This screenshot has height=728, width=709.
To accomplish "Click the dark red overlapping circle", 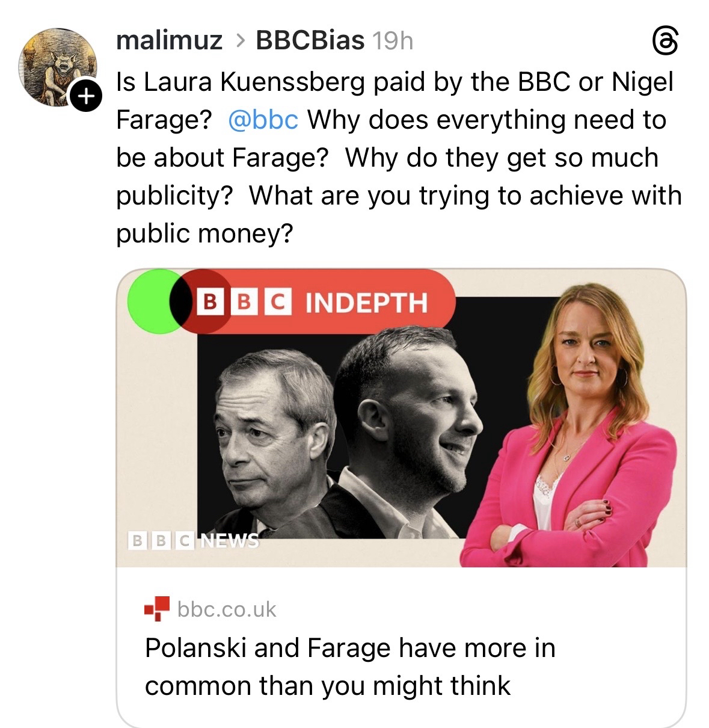I will pos(201,301).
